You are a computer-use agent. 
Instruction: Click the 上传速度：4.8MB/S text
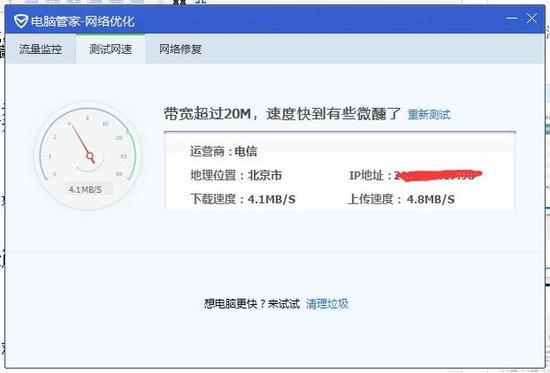pos(401,199)
